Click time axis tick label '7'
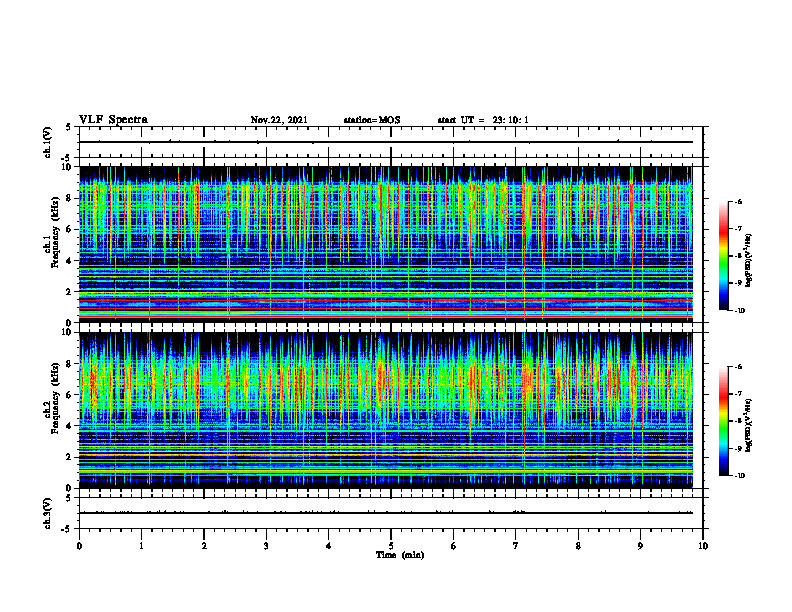792x612 pixels. (516, 546)
